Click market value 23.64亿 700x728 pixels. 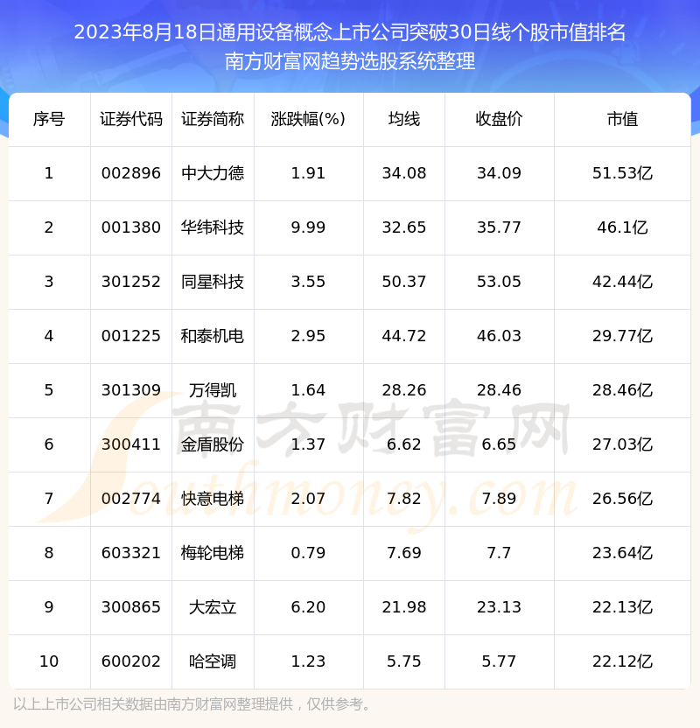[622, 553]
